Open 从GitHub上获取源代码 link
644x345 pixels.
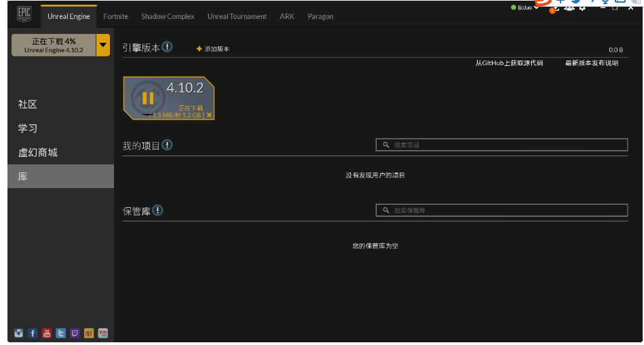coord(509,63)
